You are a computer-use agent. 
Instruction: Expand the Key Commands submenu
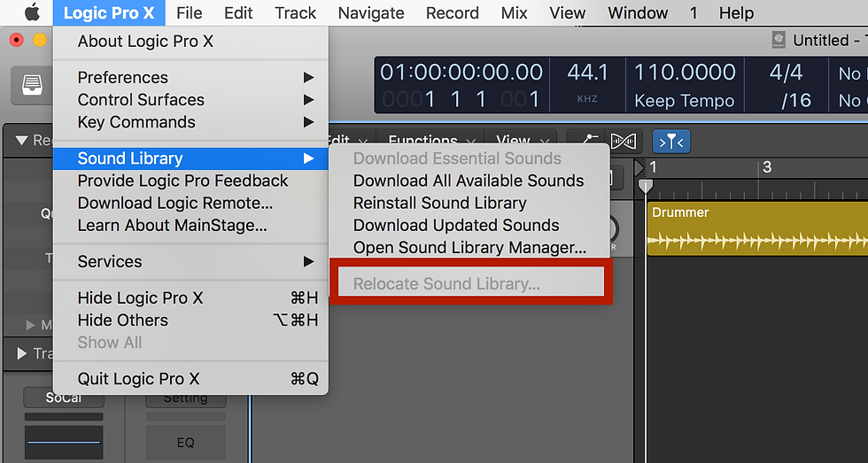190,121
